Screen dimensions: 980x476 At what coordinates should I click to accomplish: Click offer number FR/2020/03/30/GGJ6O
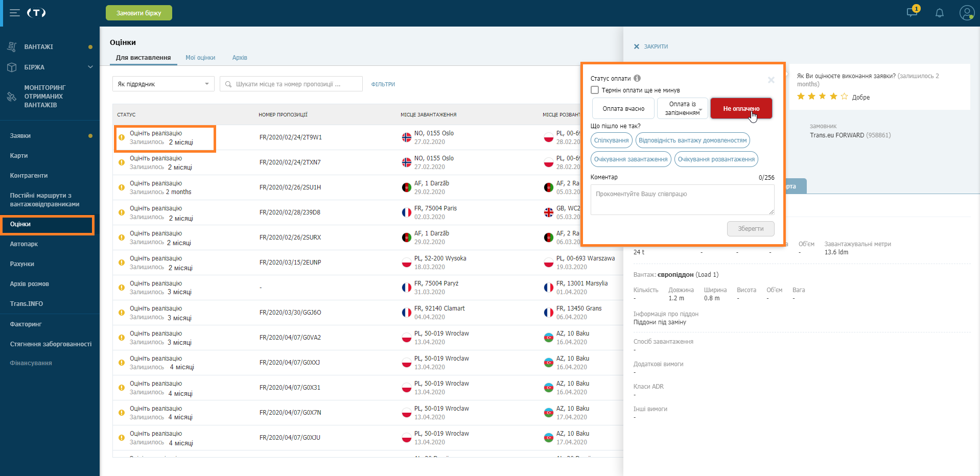click(x=290, y=313)
